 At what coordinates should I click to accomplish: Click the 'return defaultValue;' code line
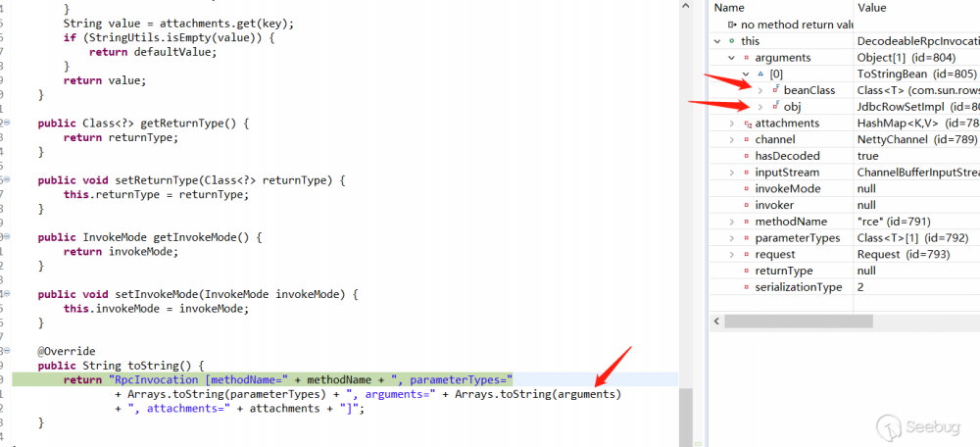coord(153,52)
